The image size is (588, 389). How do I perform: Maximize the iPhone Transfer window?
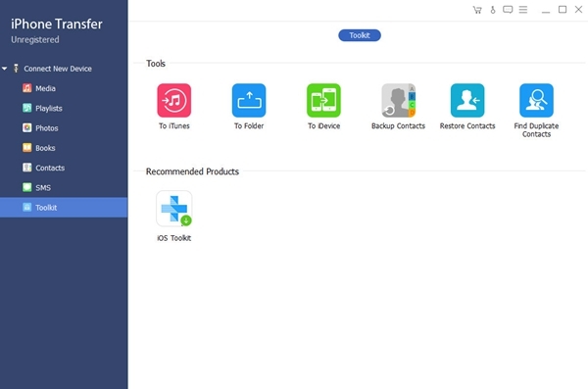[x=563, y=10]
